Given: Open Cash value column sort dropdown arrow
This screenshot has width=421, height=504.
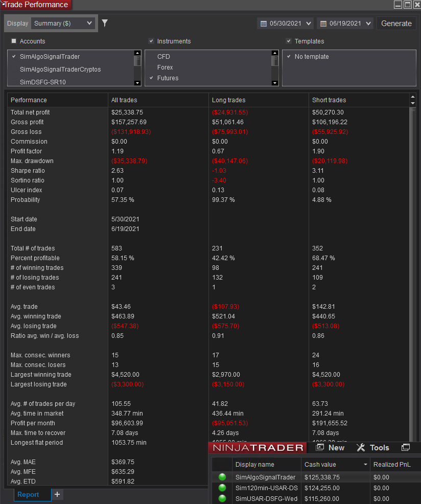Looking at the screenshot, I should point(365,465).
